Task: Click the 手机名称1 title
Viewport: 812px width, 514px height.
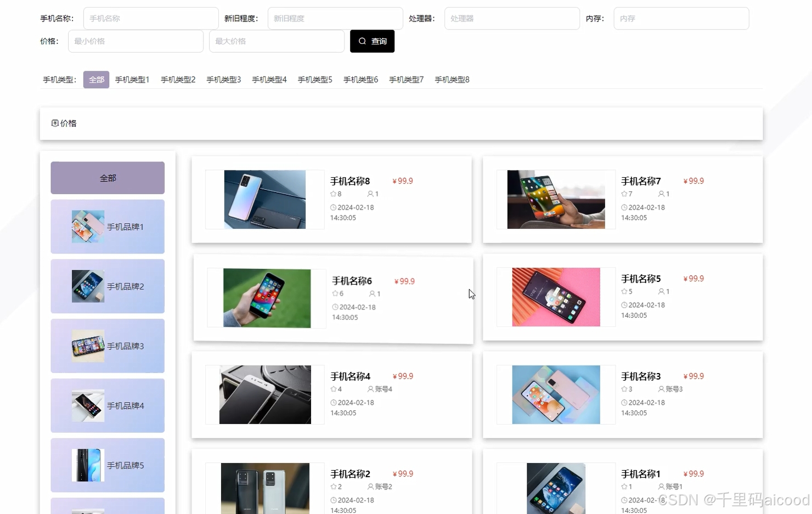Action: [x=641, y=474]
